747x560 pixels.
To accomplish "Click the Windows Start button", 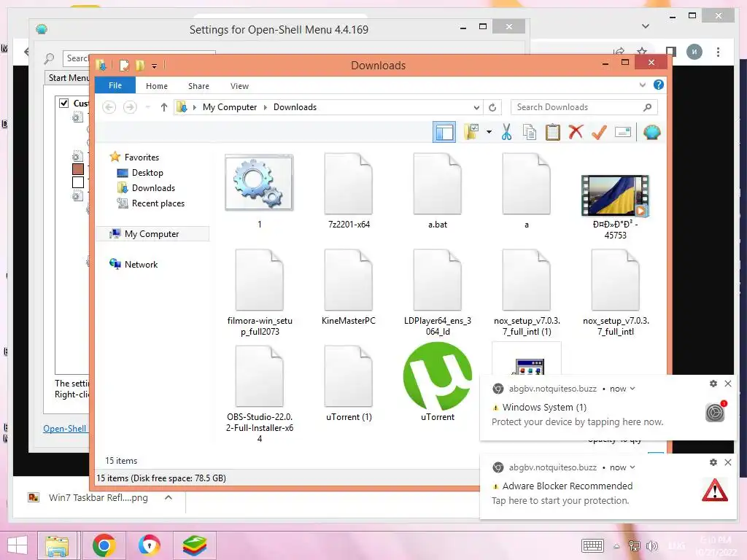I will pyautogui.click(x=18, y=545).
